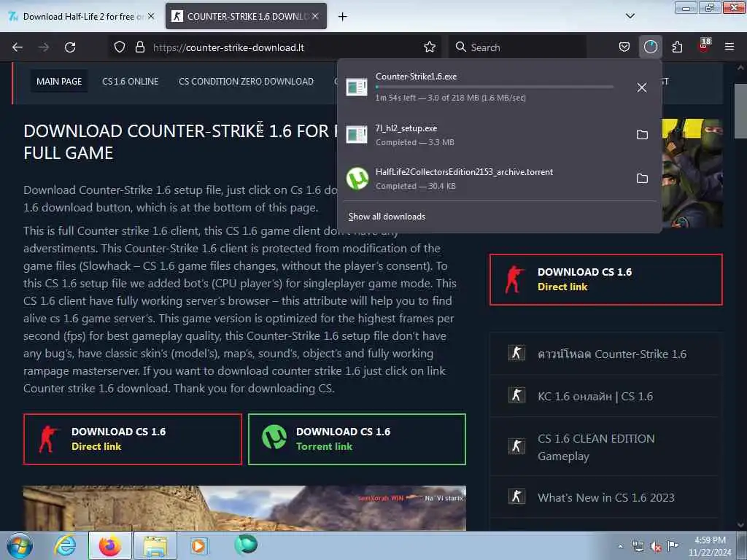Cancel the Counter-Strike1.6.exe download
This screenshot has height=560, width=747.
[642, 87]
